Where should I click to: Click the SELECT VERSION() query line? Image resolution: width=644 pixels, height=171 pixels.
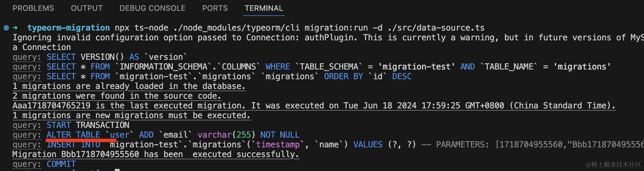[117, 57]
